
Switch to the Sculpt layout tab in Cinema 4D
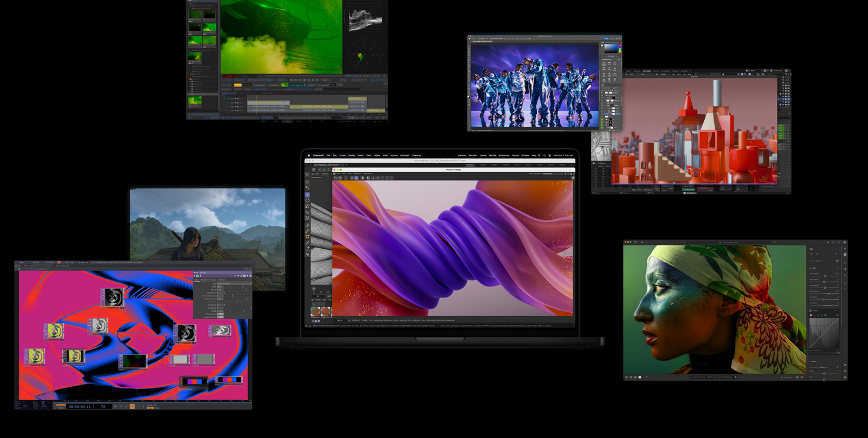pyautogui.click(x=494, y=165)
